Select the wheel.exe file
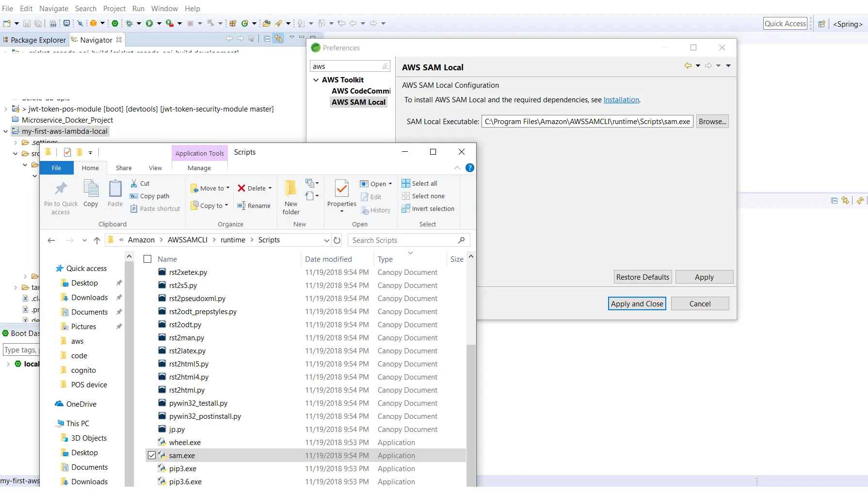868x493 pixels. (x=185, y=442)
